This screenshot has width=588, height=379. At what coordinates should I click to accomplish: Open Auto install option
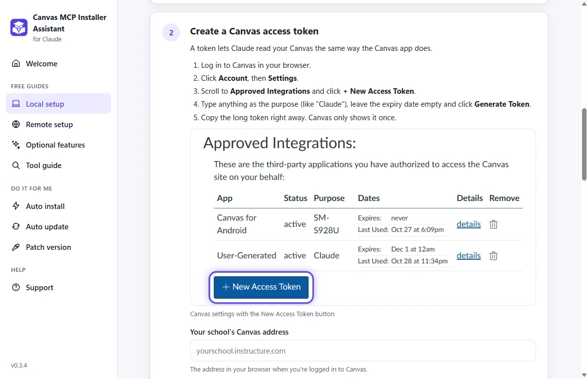[58, 206]
